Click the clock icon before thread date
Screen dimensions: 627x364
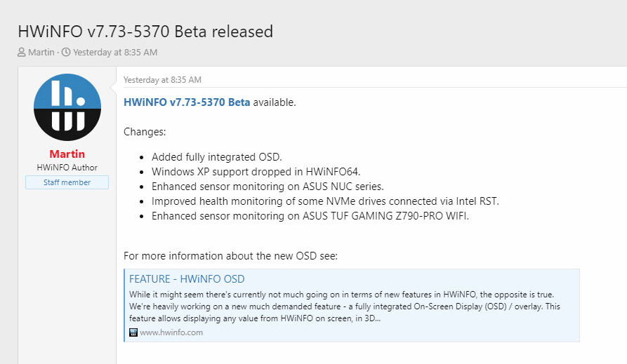[x=66, y=53]
